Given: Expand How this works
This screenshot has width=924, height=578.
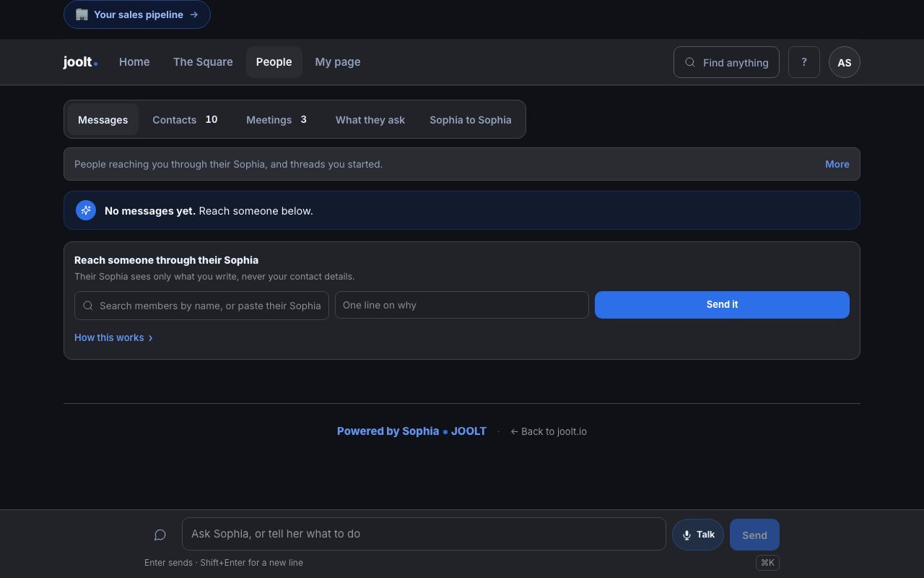Looking at the screenshot, I should click(113, 337).
